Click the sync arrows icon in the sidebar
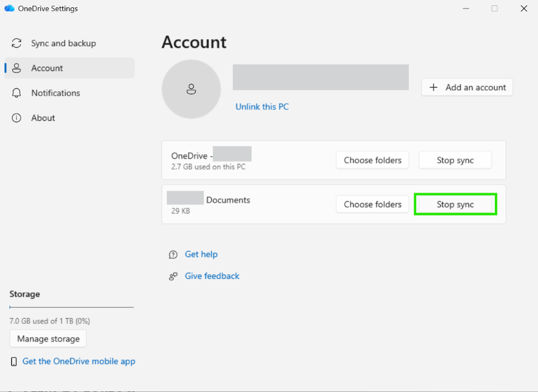538x392 pixels. pos(16,43)
